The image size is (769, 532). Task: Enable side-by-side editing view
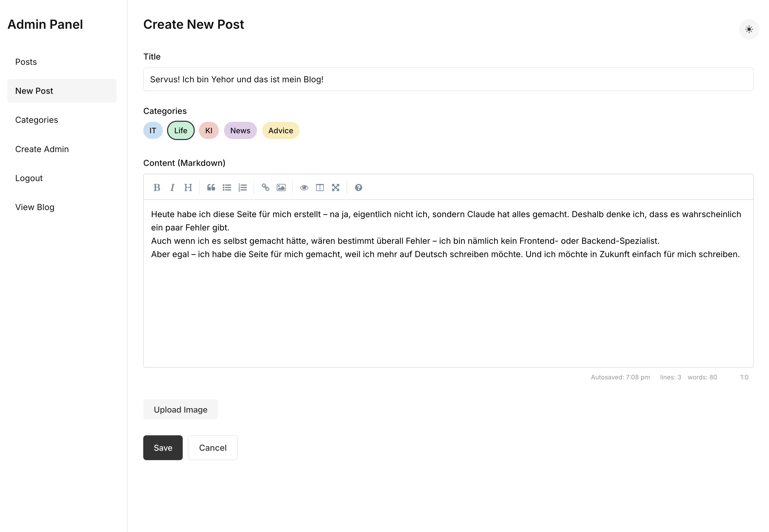point(319,187)
